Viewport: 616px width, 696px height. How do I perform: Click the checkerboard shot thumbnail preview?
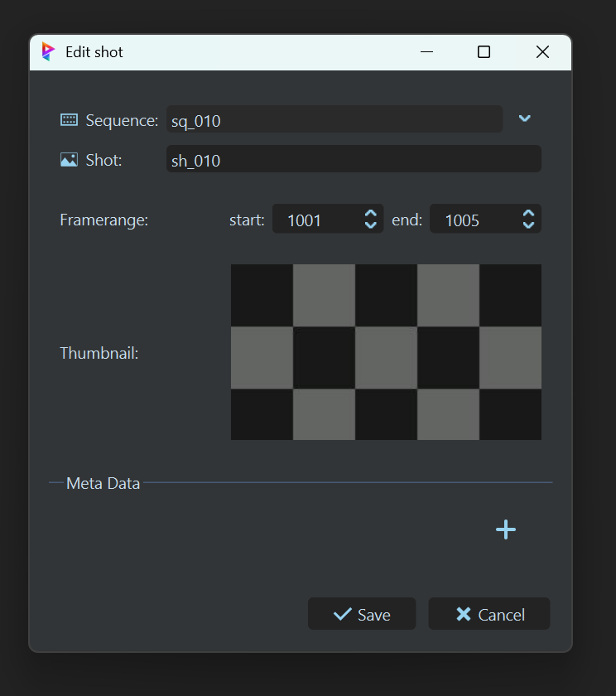(386, 352)
